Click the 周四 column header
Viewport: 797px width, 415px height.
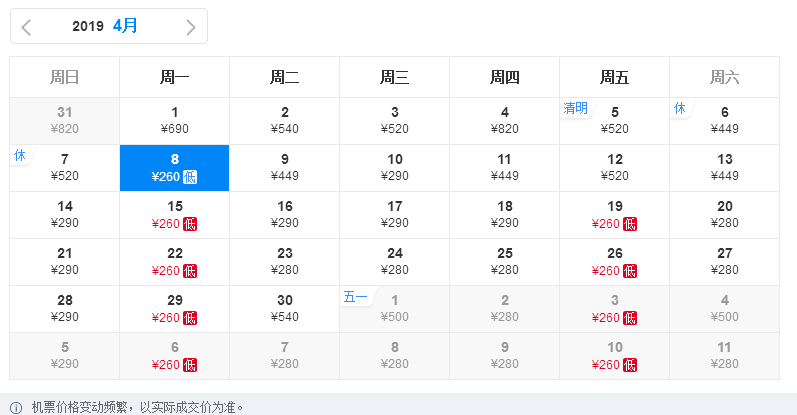pyautogui.click(x=504, y=77)
